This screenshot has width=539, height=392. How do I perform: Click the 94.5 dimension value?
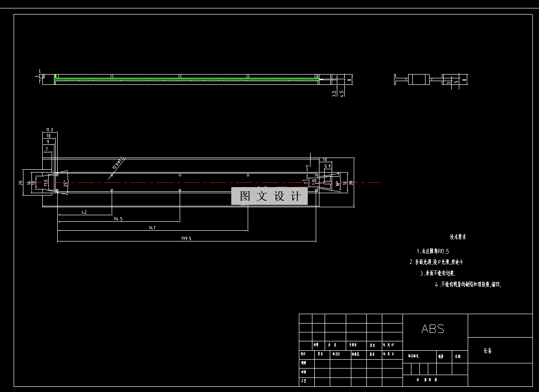point(118,219)
